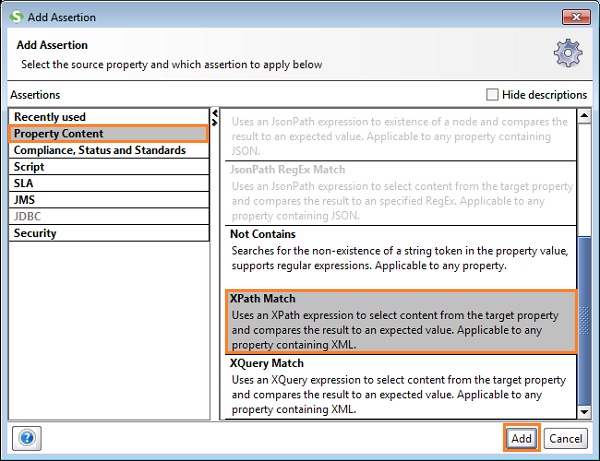The image size is (600, 461).
Task: Select the SLA category
Action: pos(24,184)
